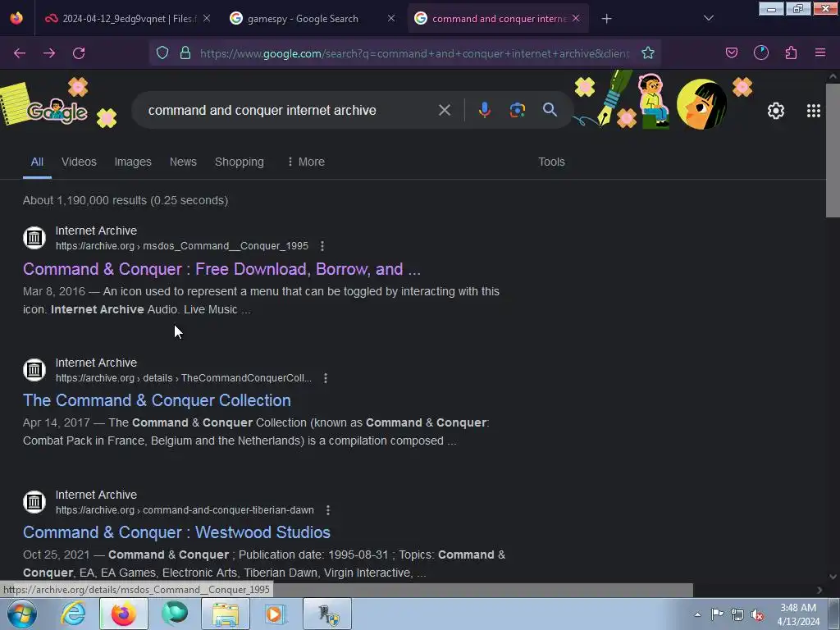Open Firefox account sync icon in toolbar
Screen dimensions: 840x630
coord(760,52)
